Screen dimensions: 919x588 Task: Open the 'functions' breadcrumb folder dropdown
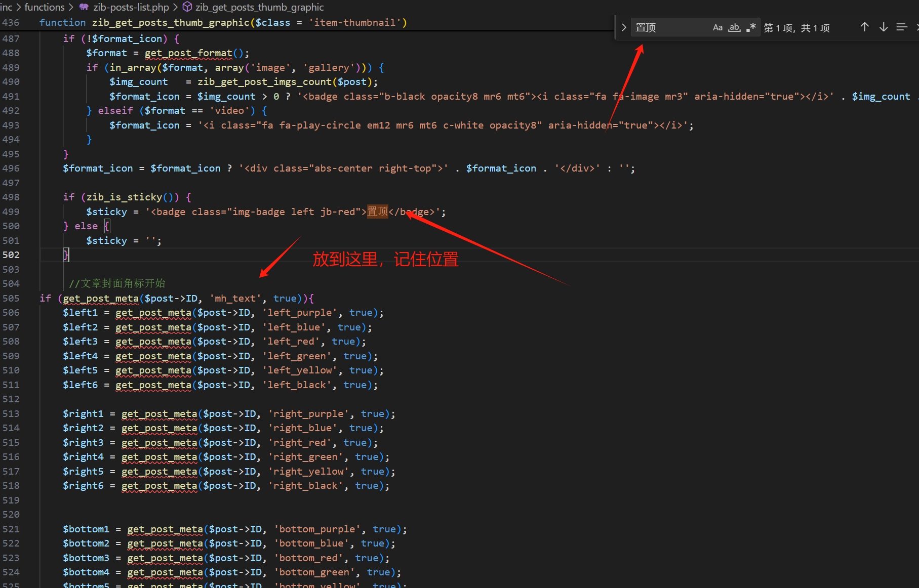coord(45,7)
